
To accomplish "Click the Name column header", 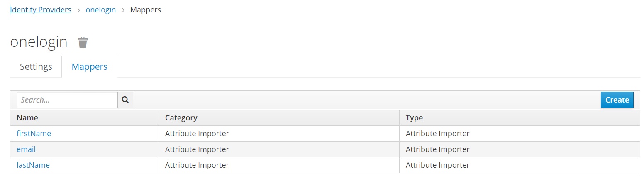I will (x=27, y=118).
